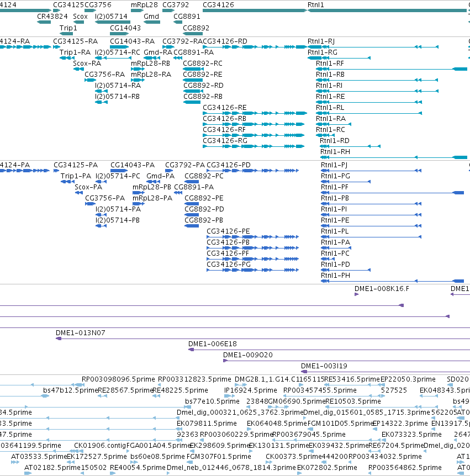Select protein CG8892-PE
This screenshot has height=476, width=470.
point(204,198)
